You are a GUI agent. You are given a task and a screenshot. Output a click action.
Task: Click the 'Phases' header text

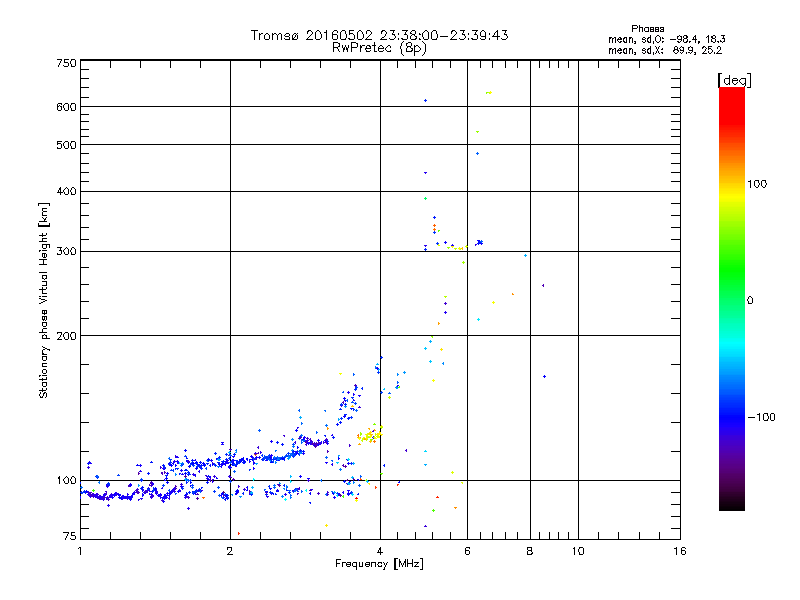(x=647, y=29)
